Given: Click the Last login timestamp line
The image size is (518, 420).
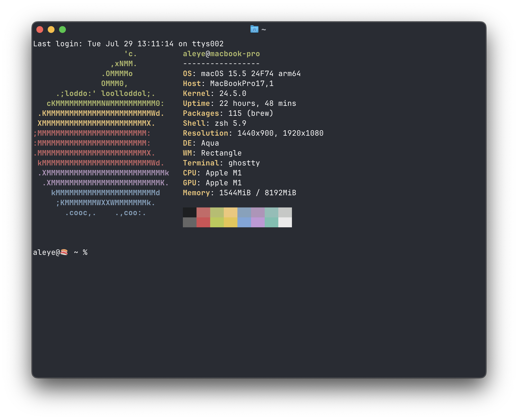Looking at the screenshot, I should 128,44.
